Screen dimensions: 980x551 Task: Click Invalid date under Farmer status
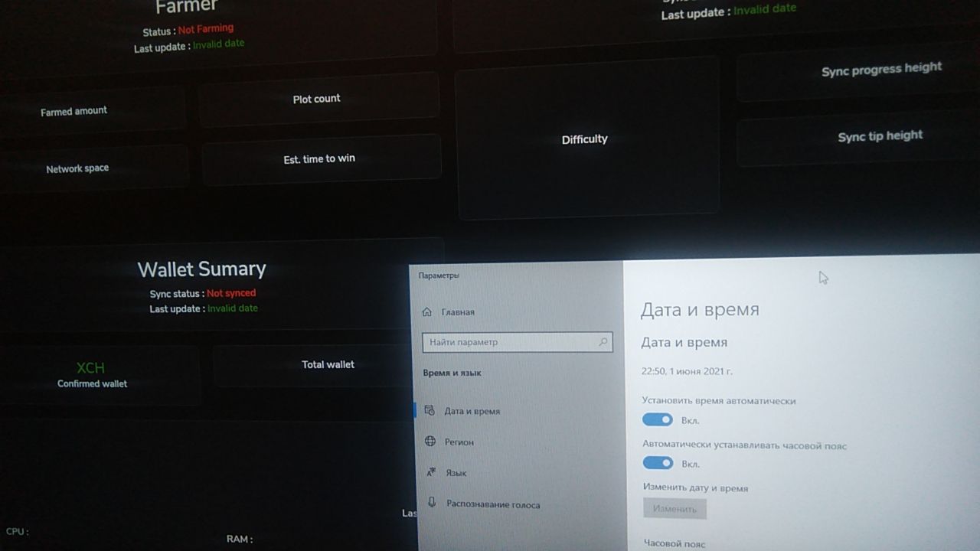coord(219,44)
